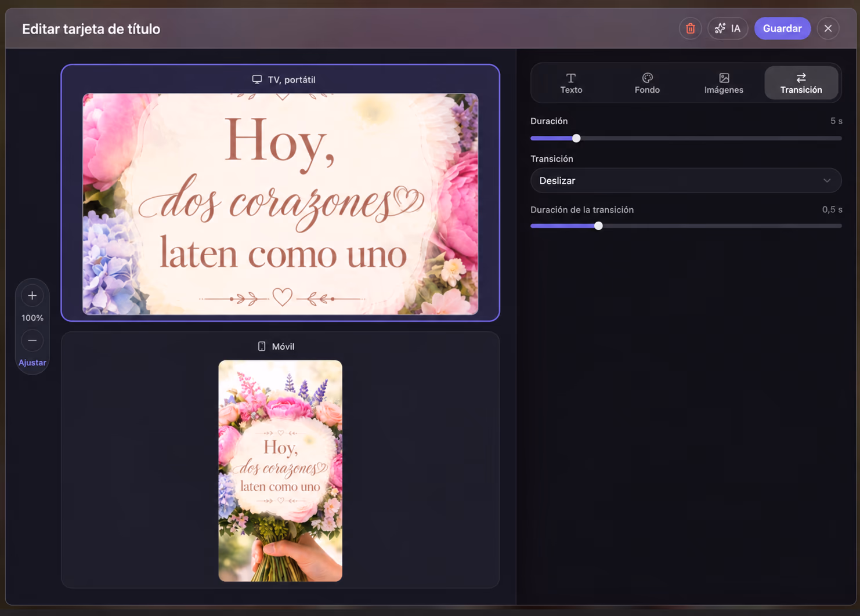The width and height of the screenshot is (860, 616).
Task: Zoom out with the minus button
Action: [x=32, y=340]
